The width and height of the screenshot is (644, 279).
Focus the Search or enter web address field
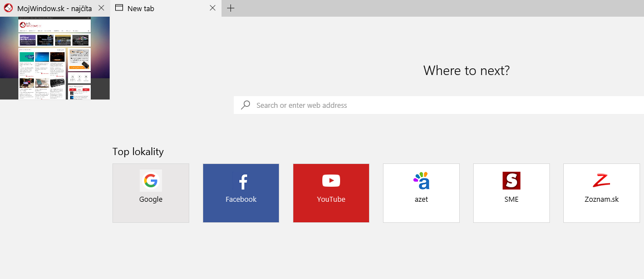(439, 105)
